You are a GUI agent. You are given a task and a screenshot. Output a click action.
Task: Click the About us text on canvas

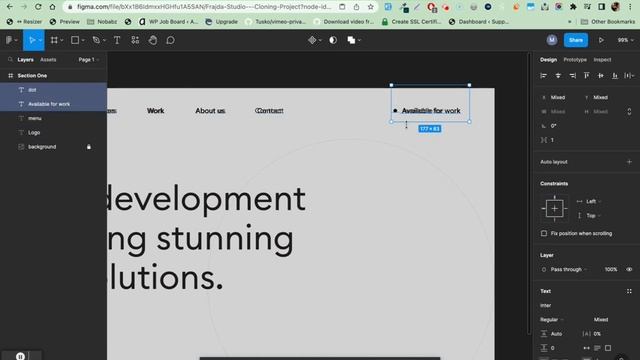tap(210, 111)
